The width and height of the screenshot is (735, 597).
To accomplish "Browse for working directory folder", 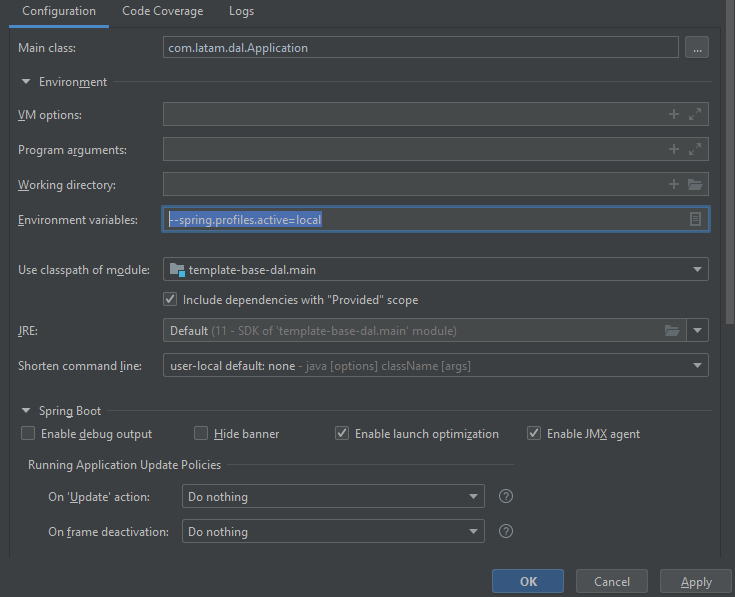I will [695, 184].
